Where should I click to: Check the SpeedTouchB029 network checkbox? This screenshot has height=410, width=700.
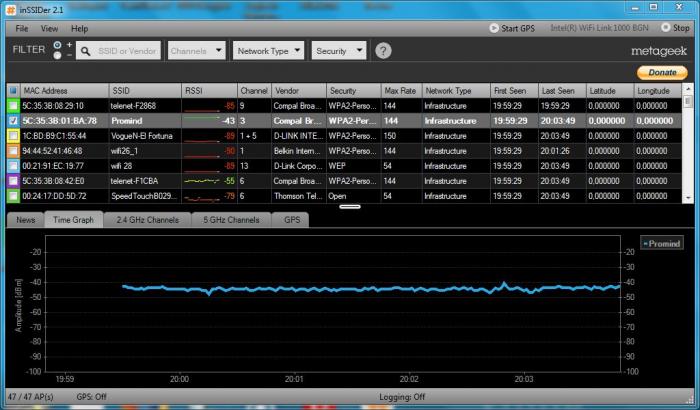pos(13,196)
